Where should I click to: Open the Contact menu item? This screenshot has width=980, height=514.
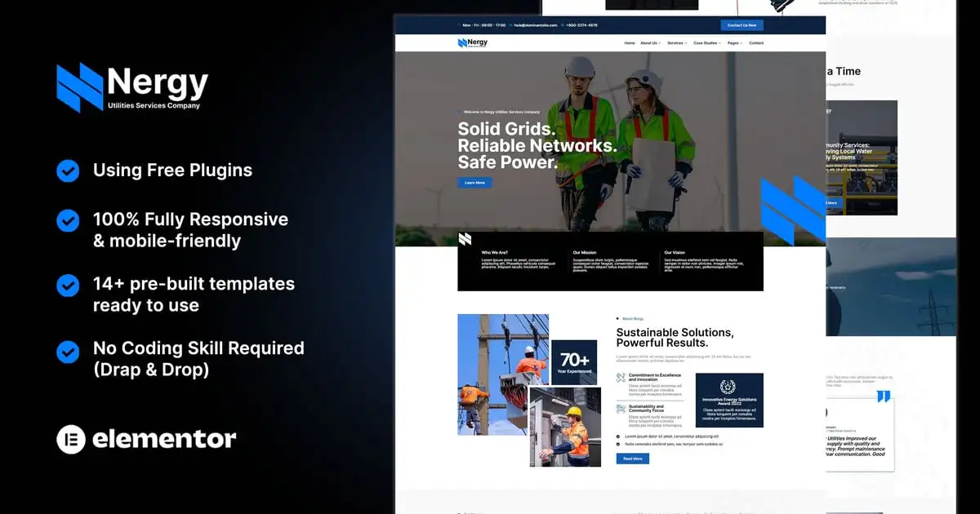point(756,42)
